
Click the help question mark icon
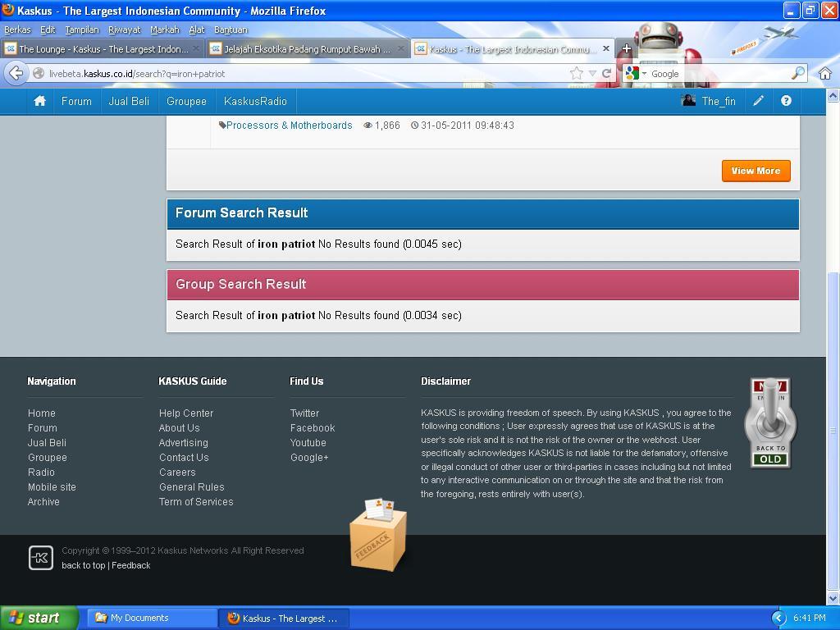(x=786, y=101)
